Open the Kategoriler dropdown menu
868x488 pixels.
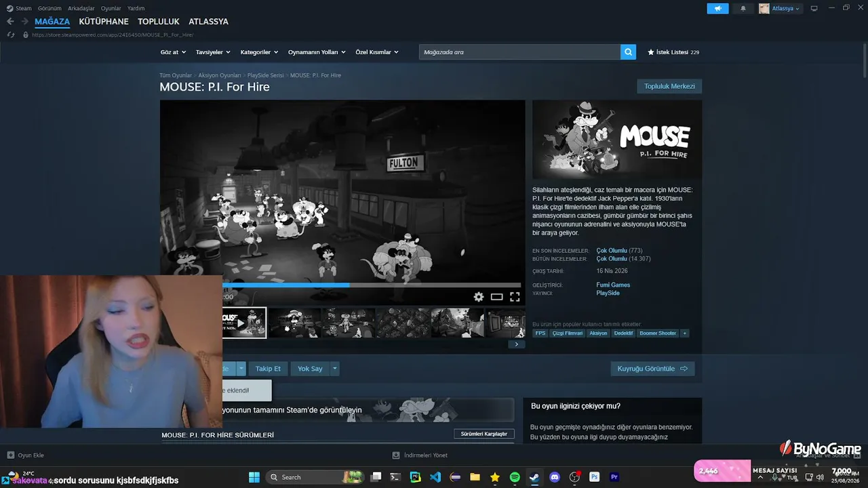[x=259, y=52]
